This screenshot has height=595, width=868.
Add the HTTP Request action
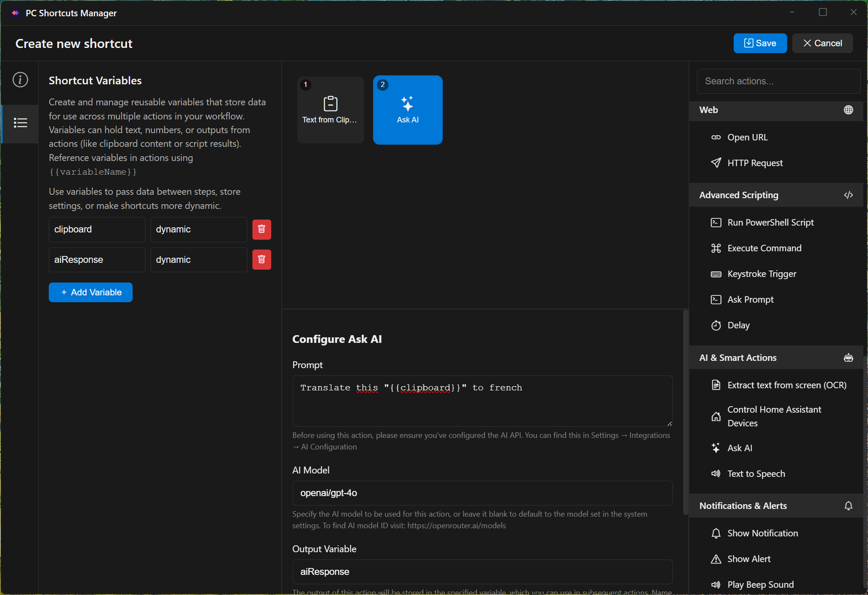[x=755, y=163]
